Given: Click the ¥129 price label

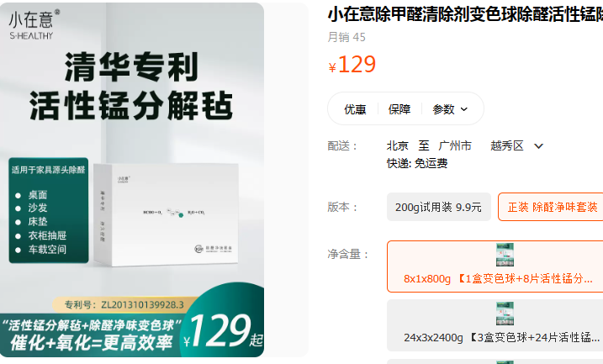Looking at the screenshot, I should point(352,64).
